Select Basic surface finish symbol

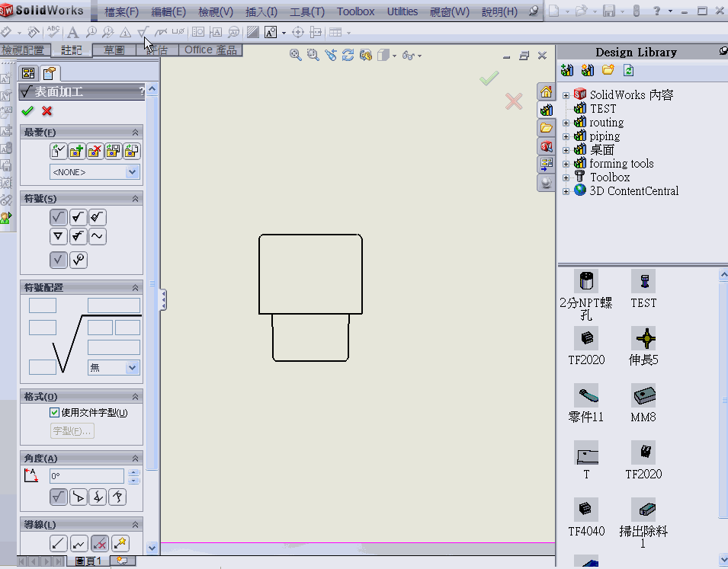[58, 217]
